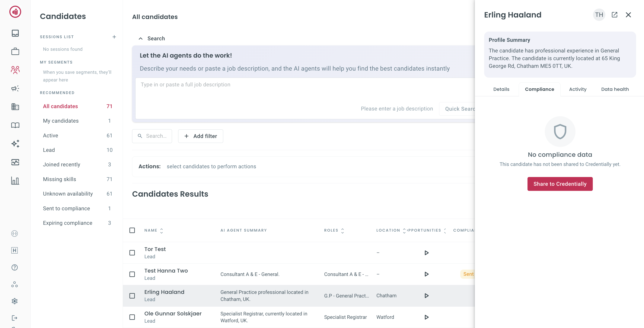Viewport: 644px width, 328px height.
Task: Click the circular code icon in sidebar
Action: click(x=15, y=234)
